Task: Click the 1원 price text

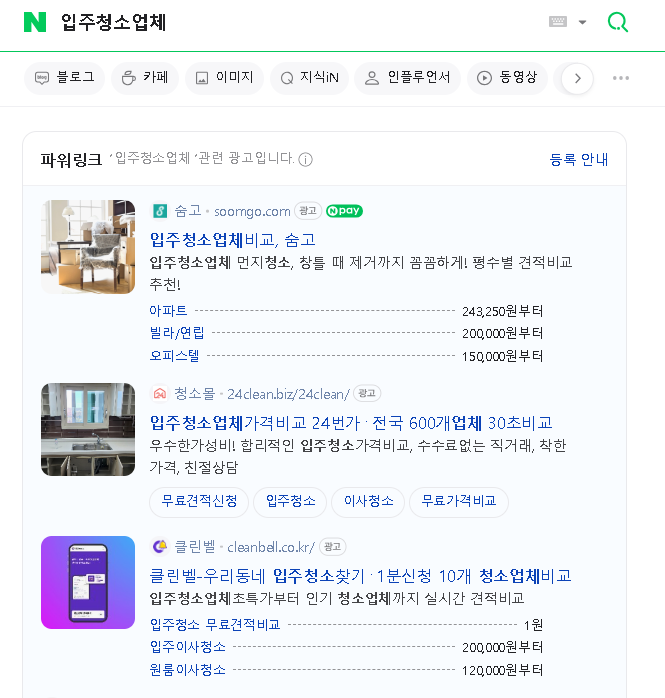Action: [x=533, y=625]
